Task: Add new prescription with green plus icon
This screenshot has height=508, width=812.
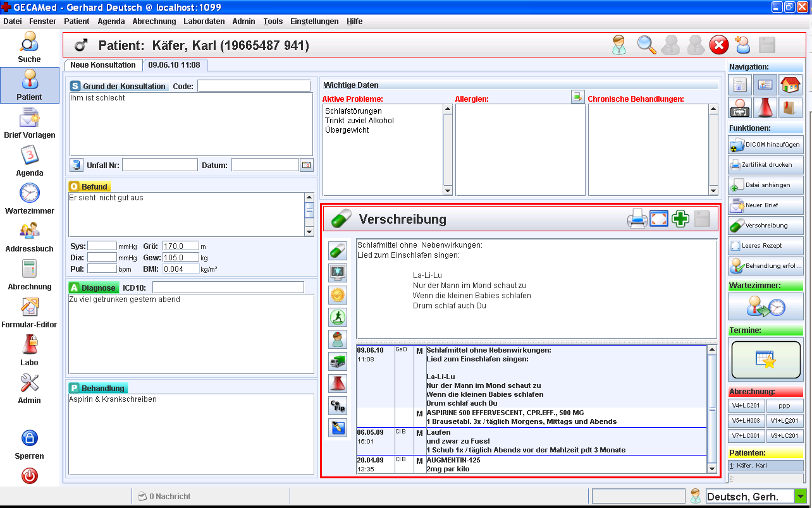Action: (x=680, y=219)
